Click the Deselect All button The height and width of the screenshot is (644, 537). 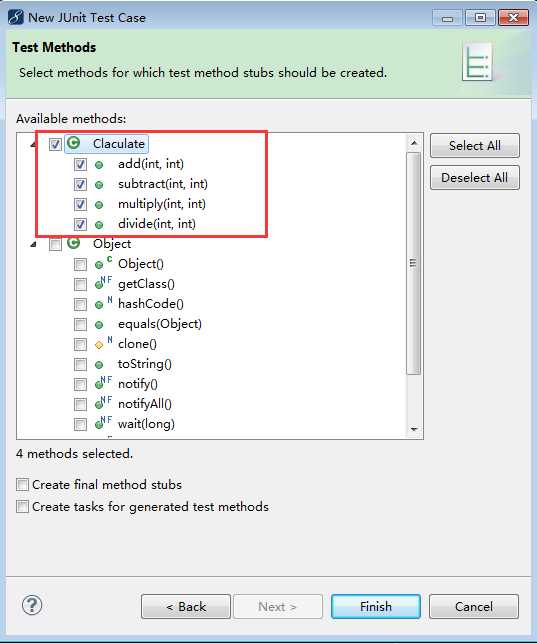pyautogui.click(x=475, y=177)
